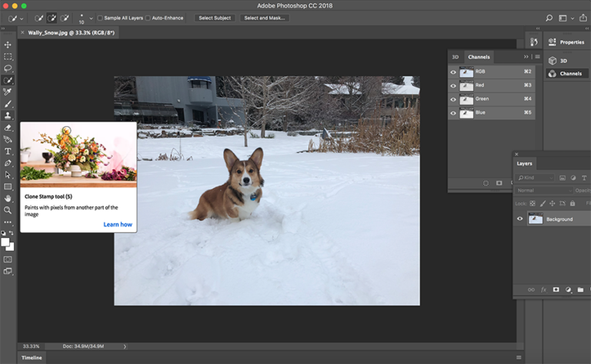Click the Select Subject button

coord(215,18)
